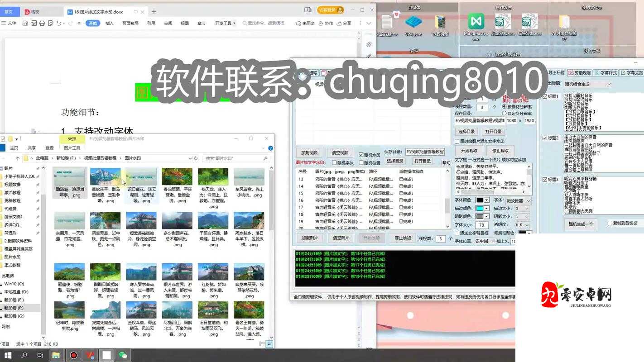Open Explorer 共享 ribbon tab

(32, 148)
